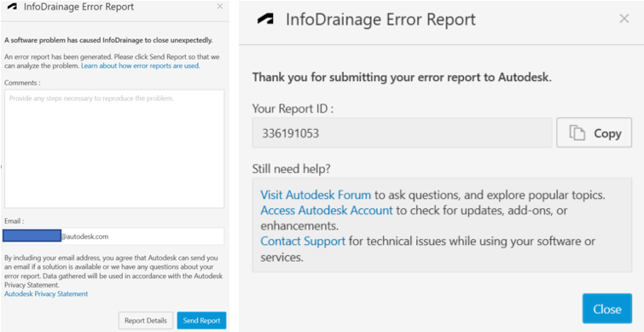Copy the Report ID to clipboard
Screen dimensions: 644x332
click(x=594, y=132)
